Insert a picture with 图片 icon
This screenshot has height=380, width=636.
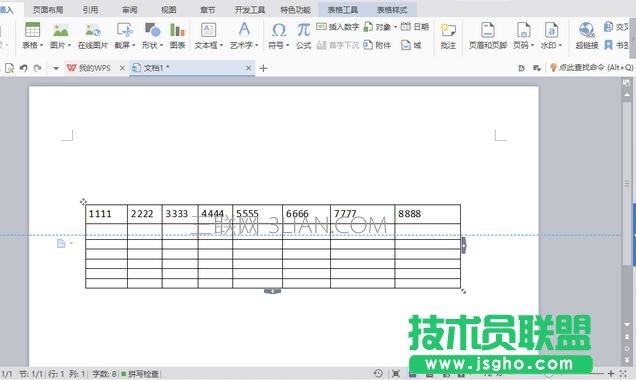coord(60,36)
